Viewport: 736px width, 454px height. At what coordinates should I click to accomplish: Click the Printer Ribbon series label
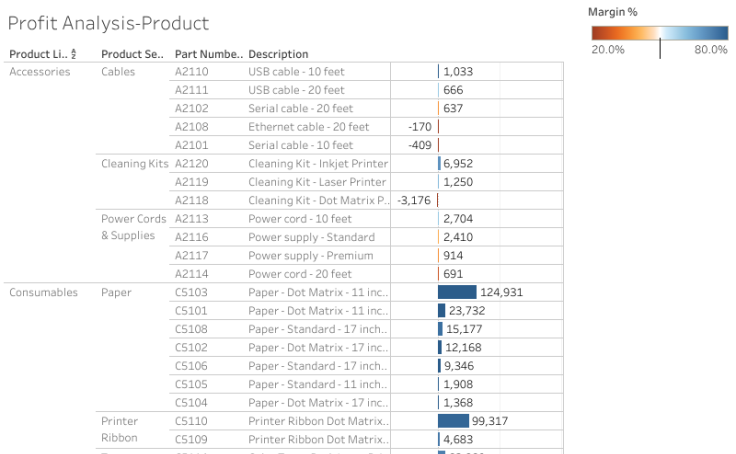click(120, 429)
